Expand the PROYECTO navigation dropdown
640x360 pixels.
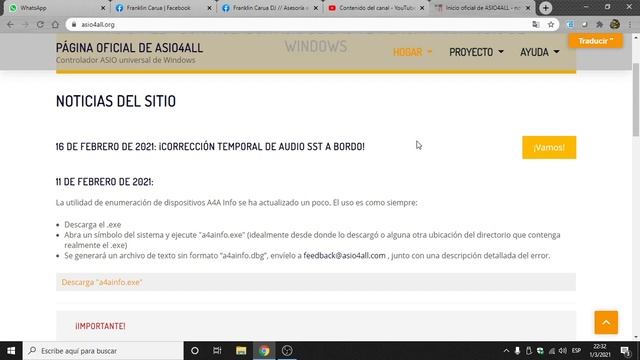(476, 52)
